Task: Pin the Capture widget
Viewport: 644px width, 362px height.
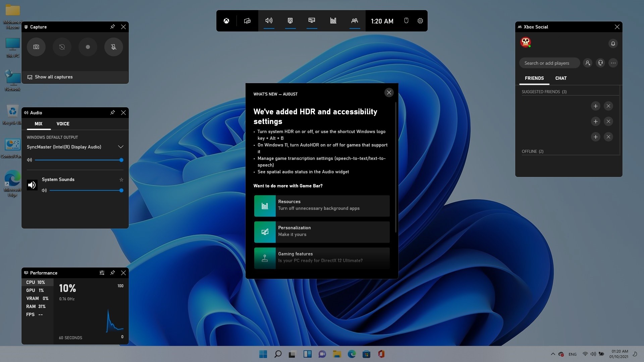Action: tap(113, 27)
